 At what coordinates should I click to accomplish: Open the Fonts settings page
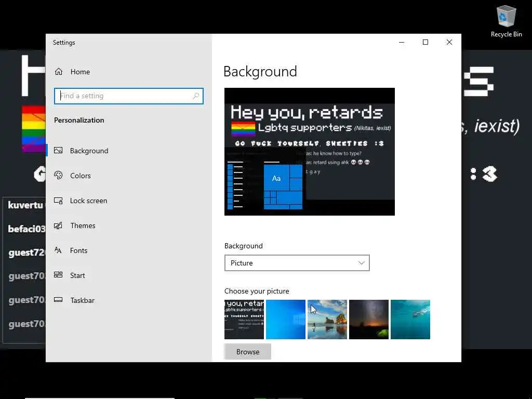[79, 250]
